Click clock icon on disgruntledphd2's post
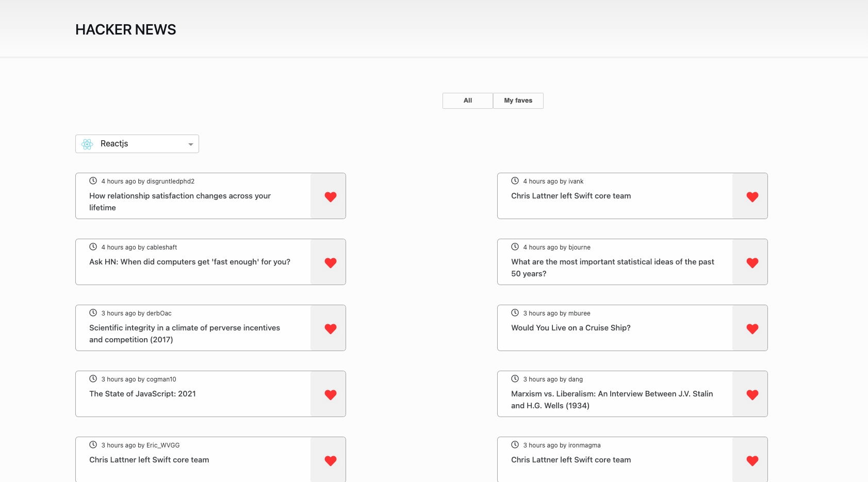The image size is (868, 482). click(x=93, y=181)
